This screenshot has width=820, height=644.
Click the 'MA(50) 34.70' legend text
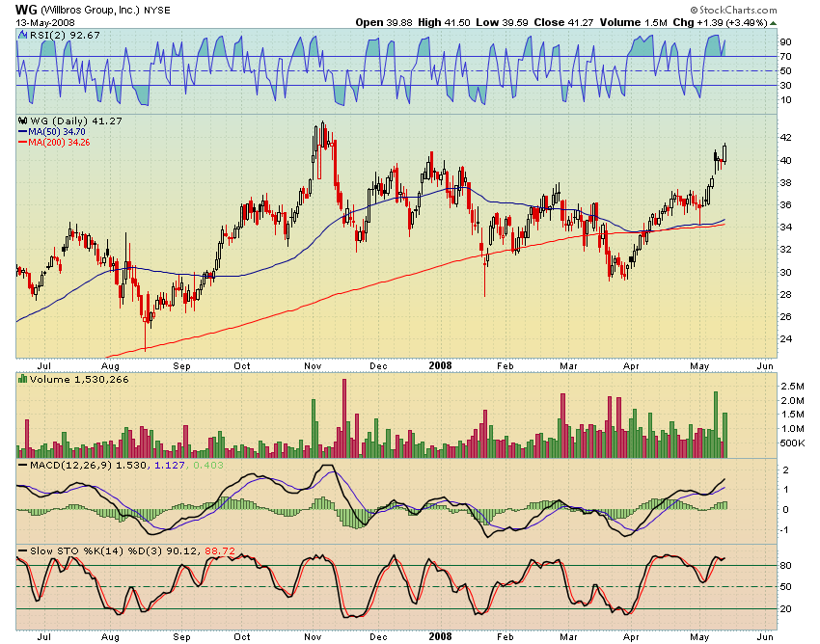[x=57, y=132]
